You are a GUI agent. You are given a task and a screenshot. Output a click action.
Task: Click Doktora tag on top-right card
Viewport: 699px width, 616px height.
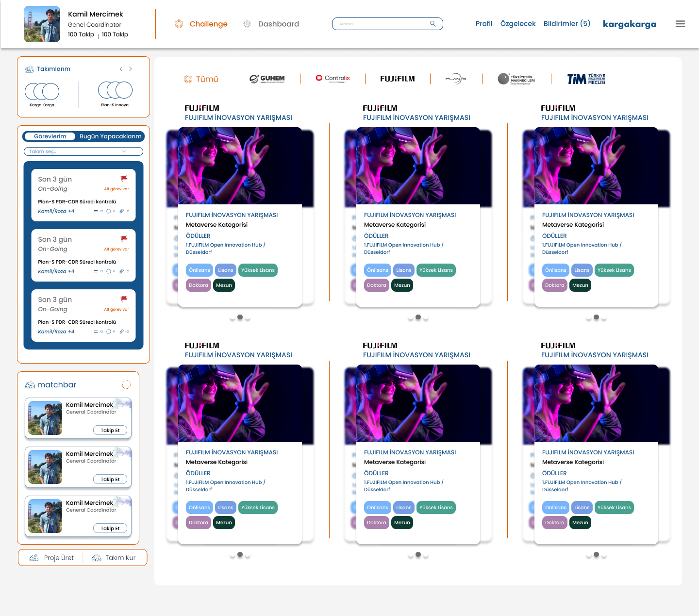(x=555, y=285)
